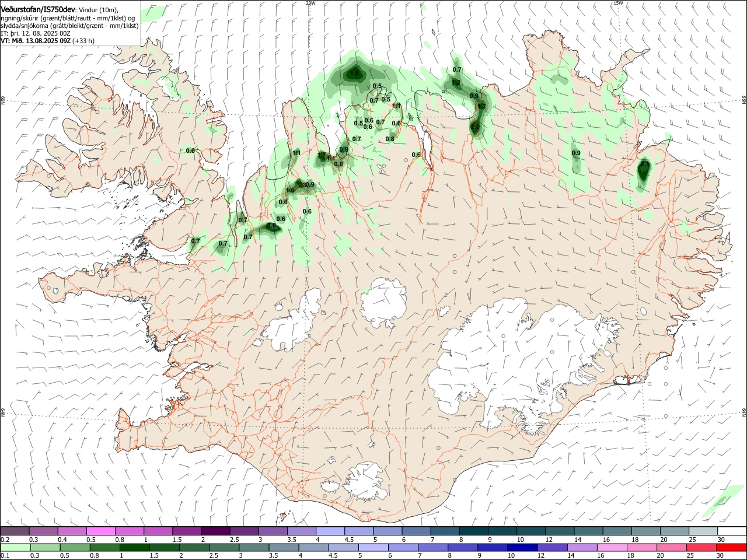Screen dimensions: 747x560
Task: Select the deep navy swatch between 10 and 12
Action: pos(523,547)
